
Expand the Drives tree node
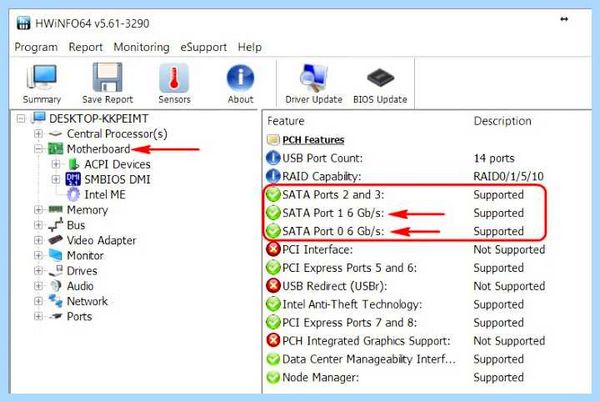click(x=38, y=270)
